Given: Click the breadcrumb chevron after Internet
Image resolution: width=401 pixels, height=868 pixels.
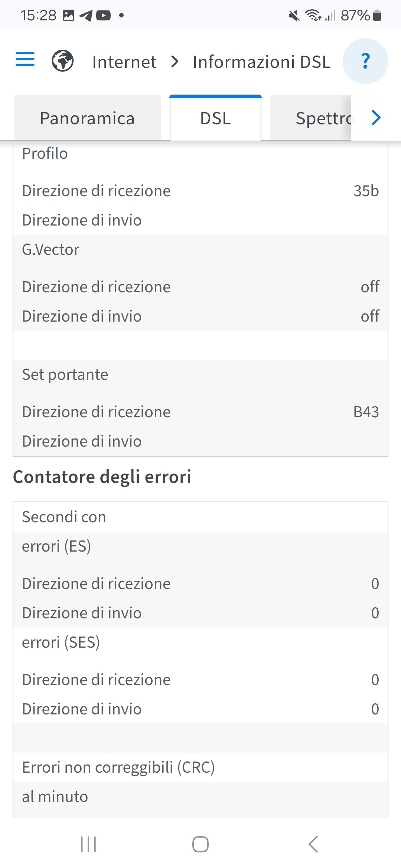Looking at the screenshot, I should click(175, 62).
